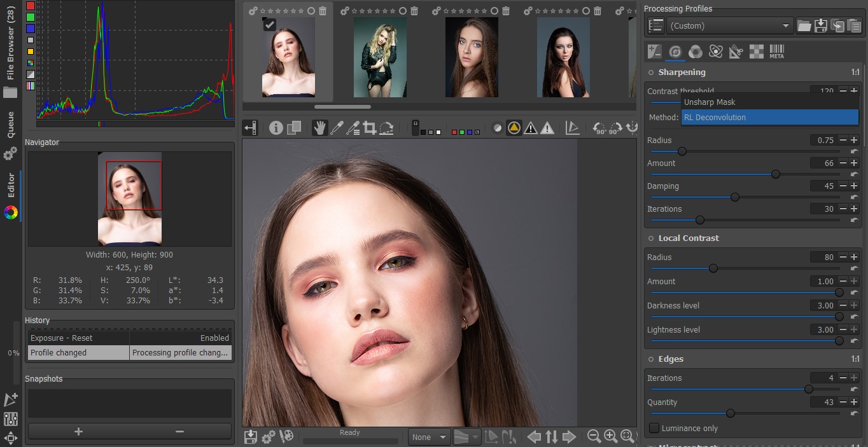Save the processing profile to file
This screenshot has height=447, width=868.
821,25
